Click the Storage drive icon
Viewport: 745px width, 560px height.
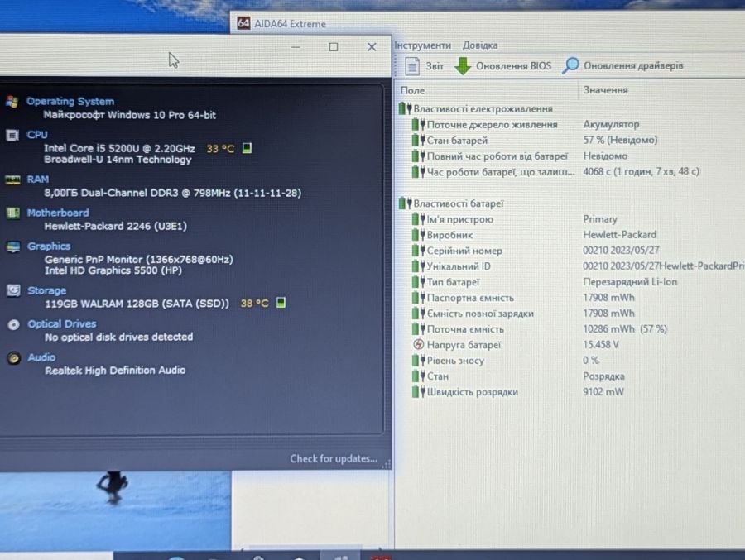tap(13, 290)
